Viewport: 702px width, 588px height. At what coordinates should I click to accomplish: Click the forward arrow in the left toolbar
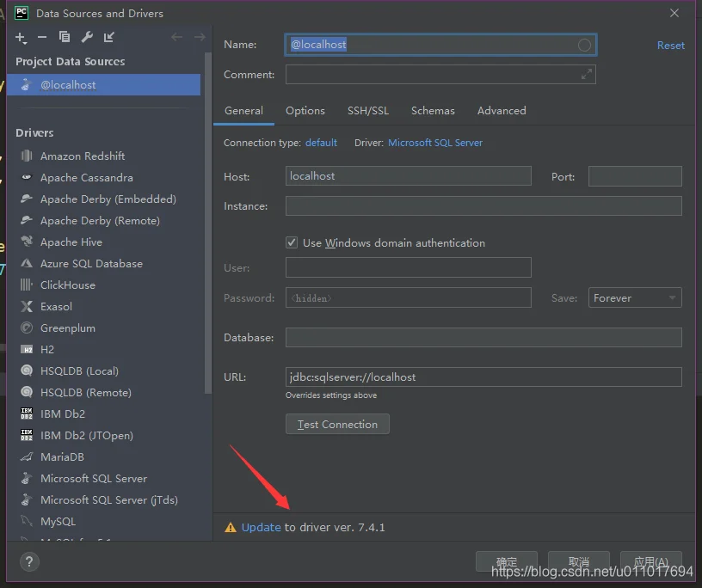[200, 37]
